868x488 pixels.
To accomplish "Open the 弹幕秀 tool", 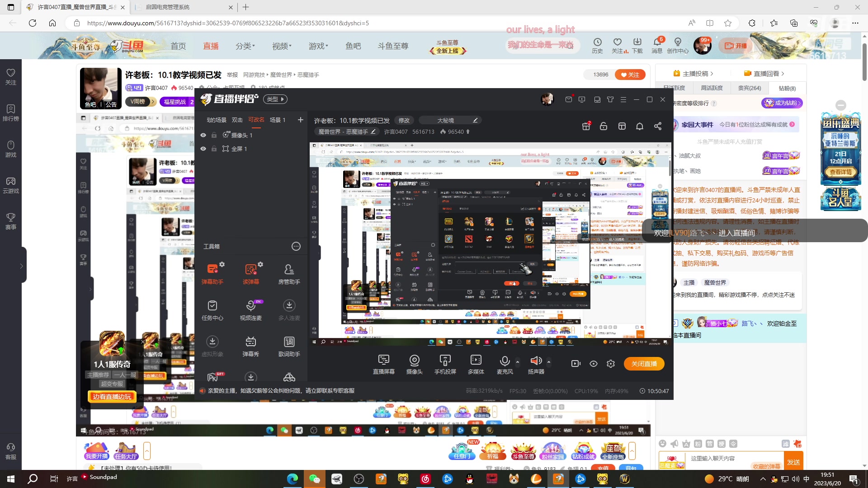I will 251,346.
